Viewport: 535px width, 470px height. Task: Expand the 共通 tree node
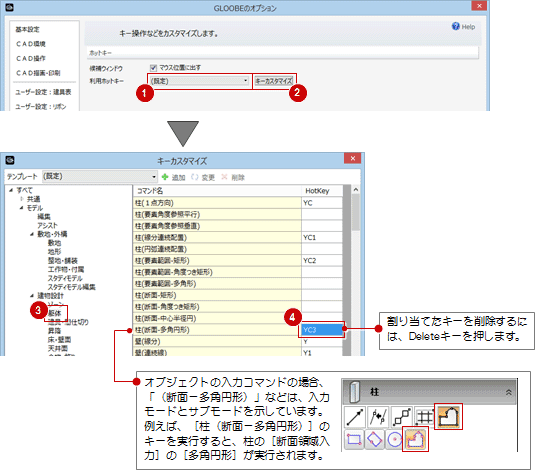click(x=21, y=199)
